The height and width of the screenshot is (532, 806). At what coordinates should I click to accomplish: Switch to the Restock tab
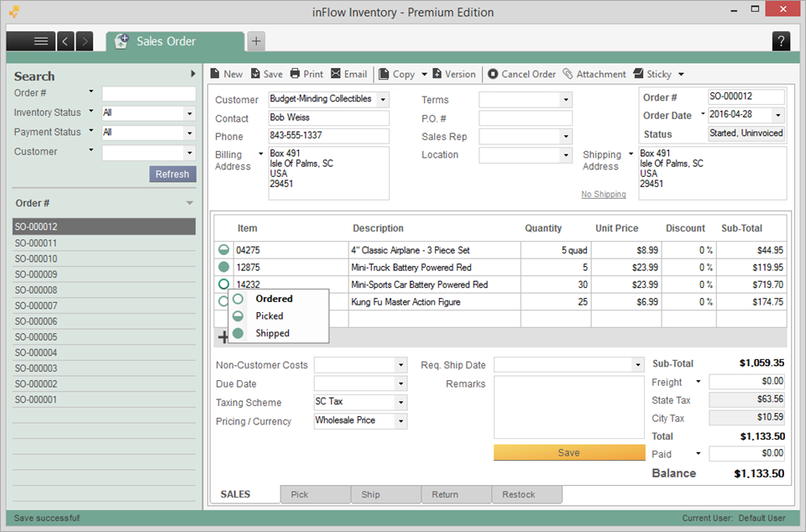527,494
